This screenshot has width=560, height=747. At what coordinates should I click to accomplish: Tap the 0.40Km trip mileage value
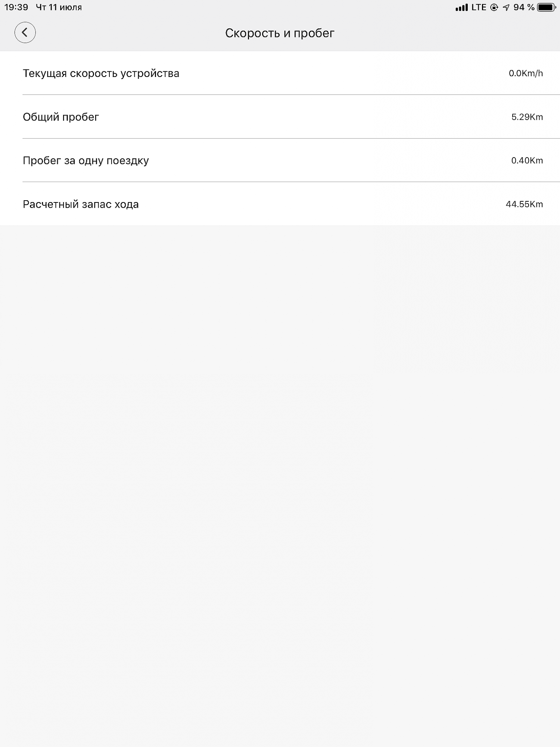(527, 161)
